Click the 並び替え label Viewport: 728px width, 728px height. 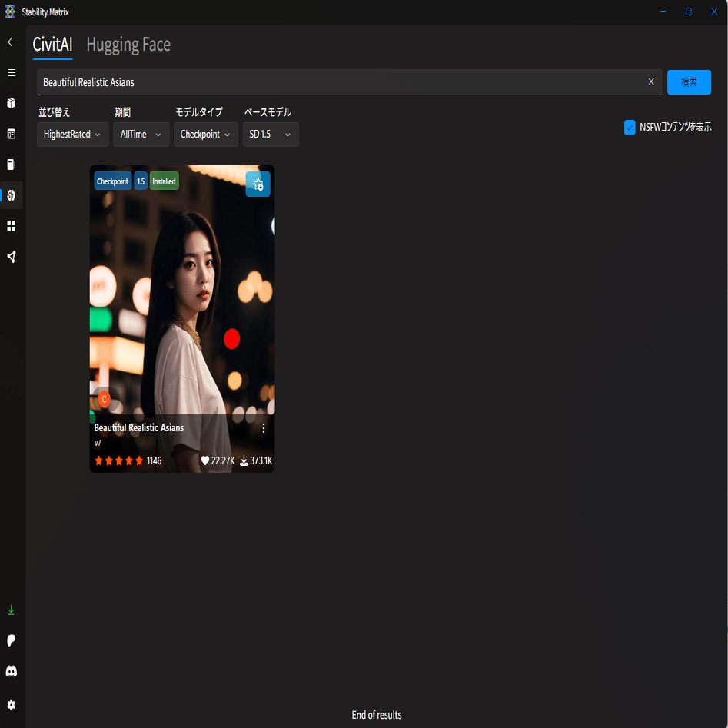tap(54, 112)
